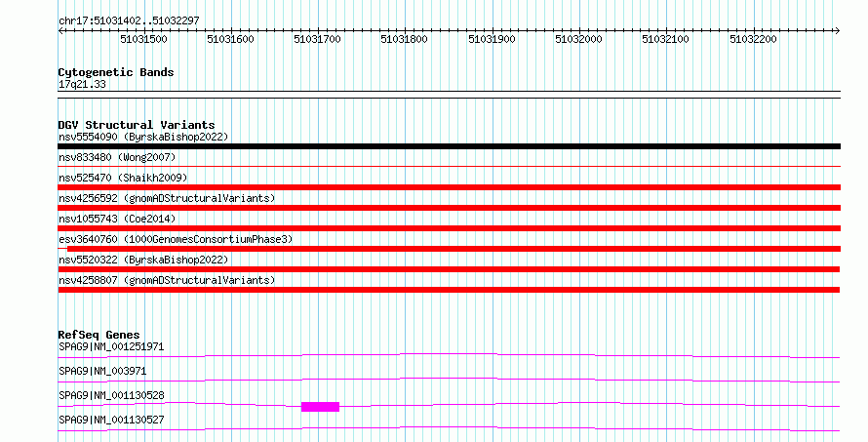Click the SPAG9|NM_001130527 intron line
Viewport: 868px width, 442px height.
pos(449,427)
